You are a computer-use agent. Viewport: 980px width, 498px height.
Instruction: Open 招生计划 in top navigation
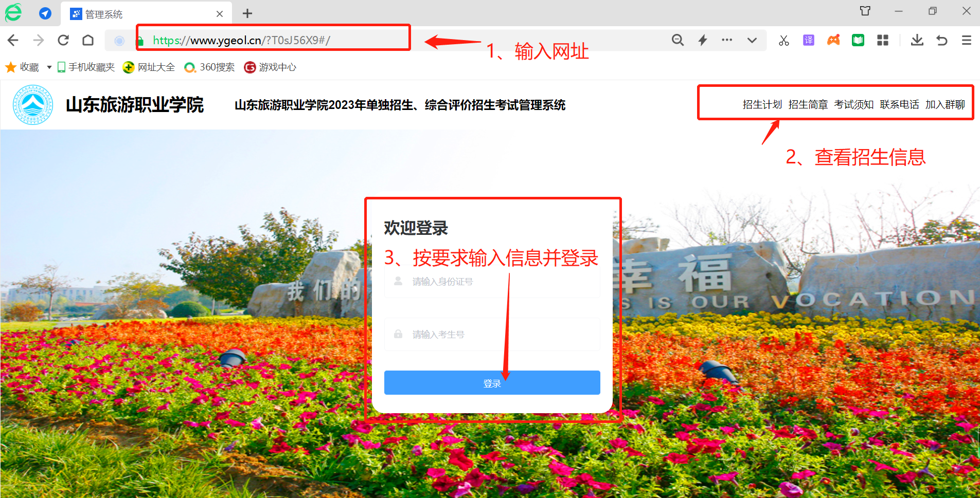(762, 105)
